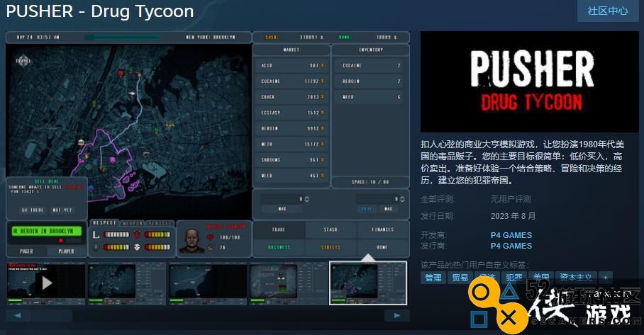Click the PUSHER Drug Tycoon header image

[x=530, y=81]
